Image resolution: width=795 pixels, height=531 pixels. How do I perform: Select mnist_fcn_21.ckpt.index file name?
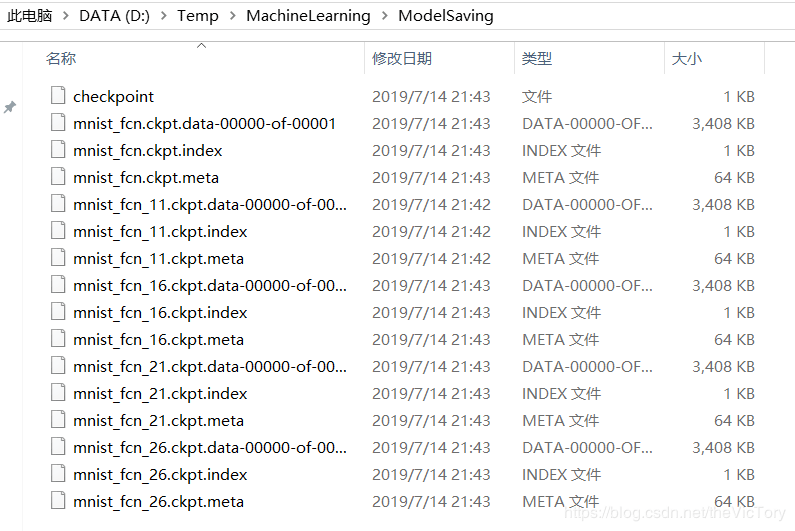160,394
